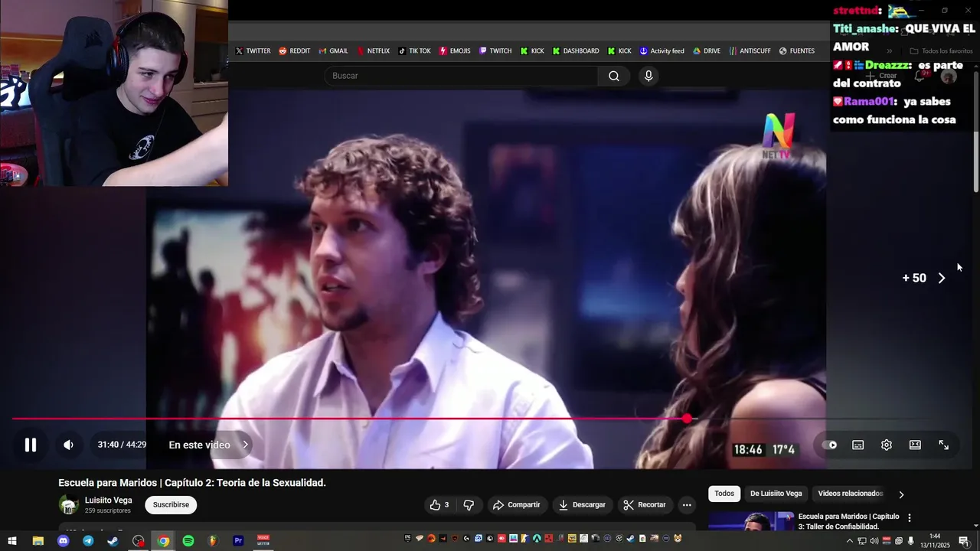Open the FUENTES bookmark
The image size is (980, 551).
click(797, 51)
